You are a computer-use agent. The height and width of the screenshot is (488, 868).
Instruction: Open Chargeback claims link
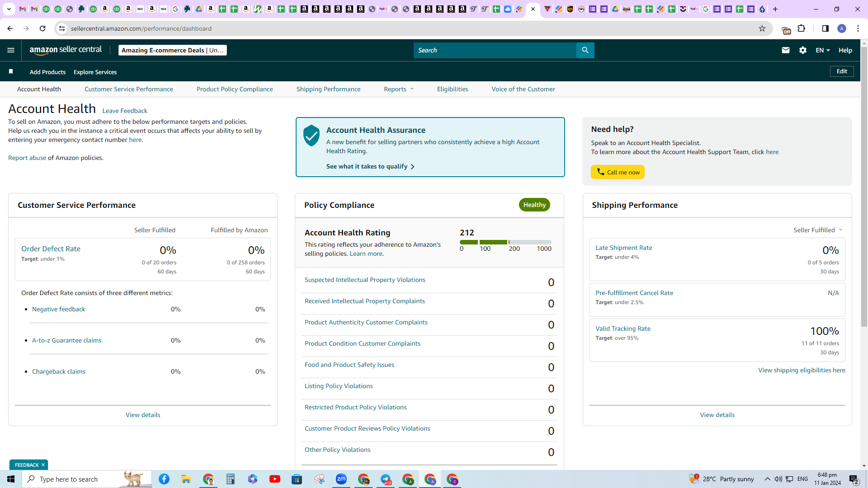[59, 371]
